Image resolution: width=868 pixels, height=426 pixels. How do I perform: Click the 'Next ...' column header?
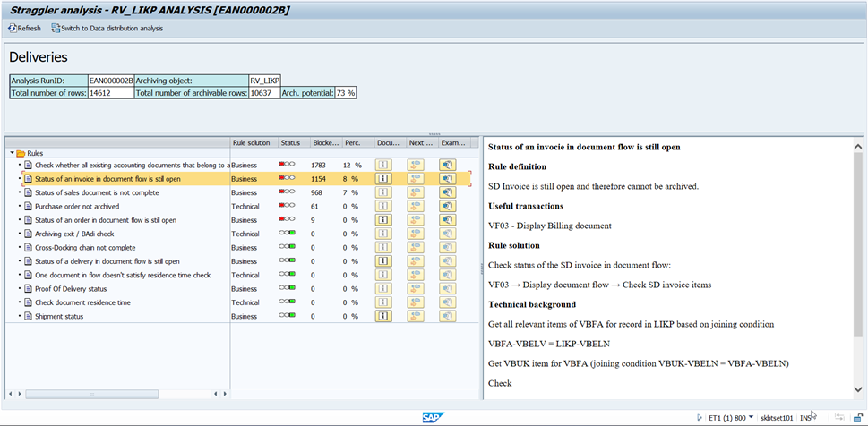click(423, 142)
